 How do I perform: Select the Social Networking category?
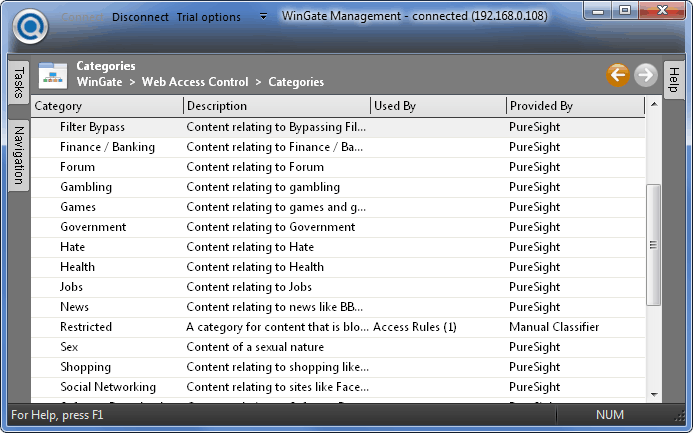tap(338, 387)
